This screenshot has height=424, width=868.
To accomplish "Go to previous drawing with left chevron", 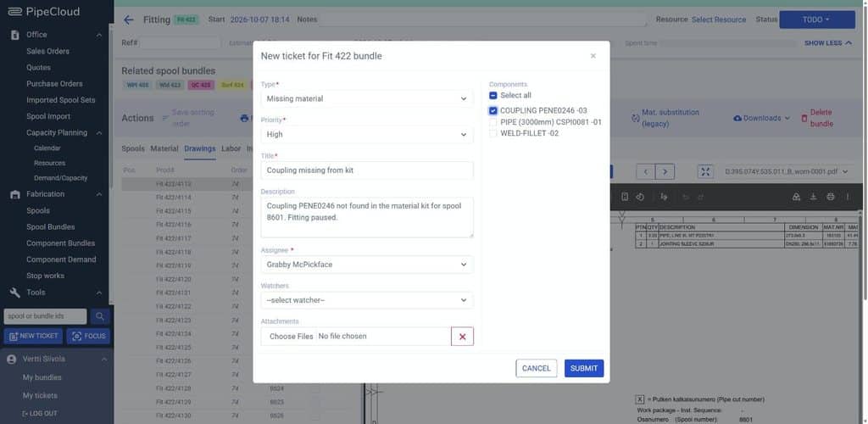I will pyautogui.click(x=646, y=171).
